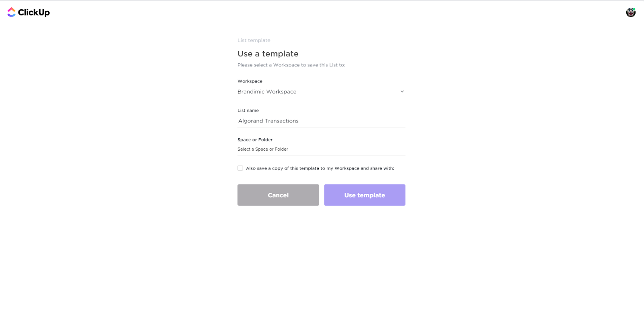This screenshot has width=644, height=313.
Task: Toggle via the 'Also save a copy' label text
Action: pyautogui.click(x=320, y=168)
